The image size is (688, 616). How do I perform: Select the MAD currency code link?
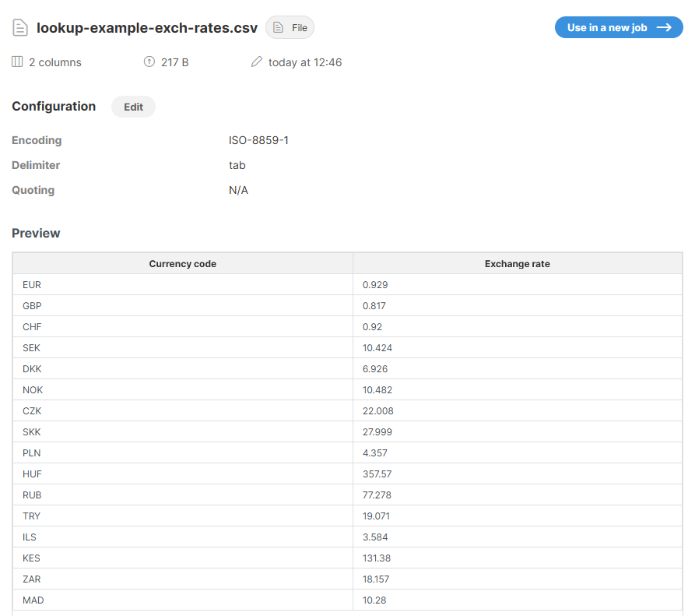(x=32, y=600)
